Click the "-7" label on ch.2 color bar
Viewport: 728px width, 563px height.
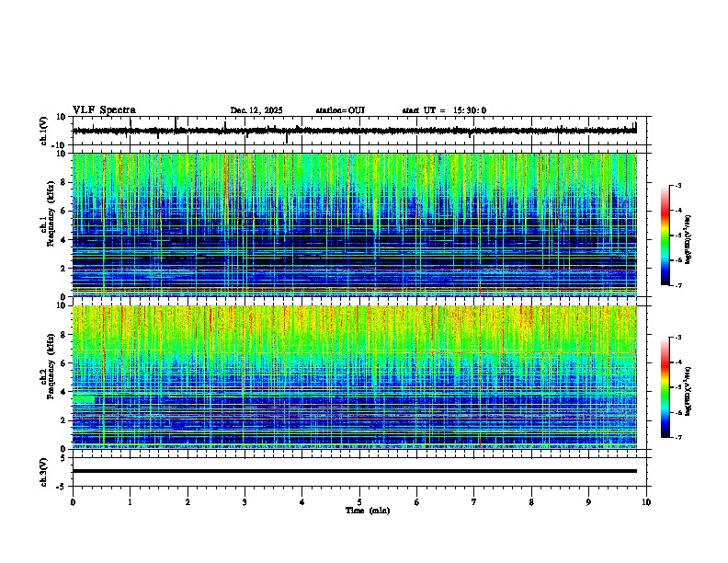click(677, 437)
